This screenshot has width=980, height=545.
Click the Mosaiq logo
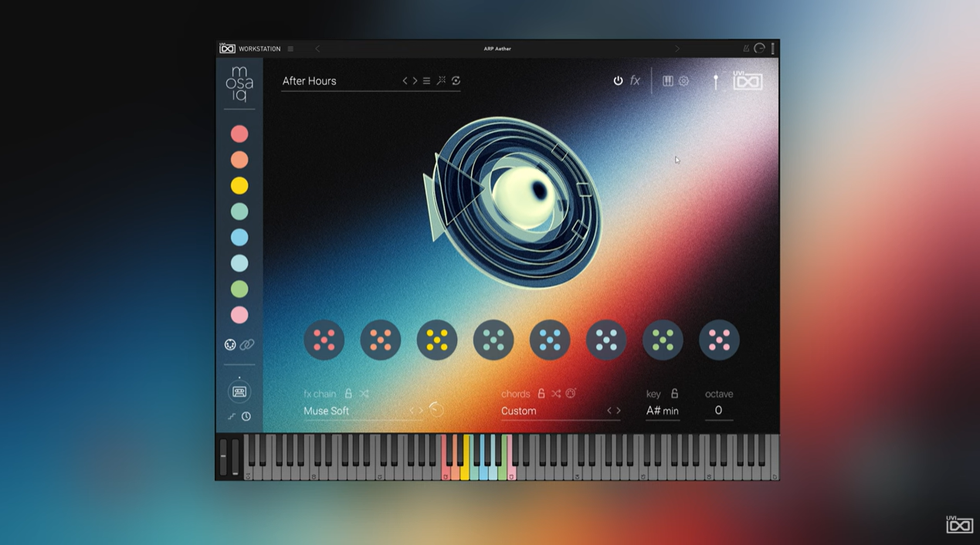click(239, 84)
